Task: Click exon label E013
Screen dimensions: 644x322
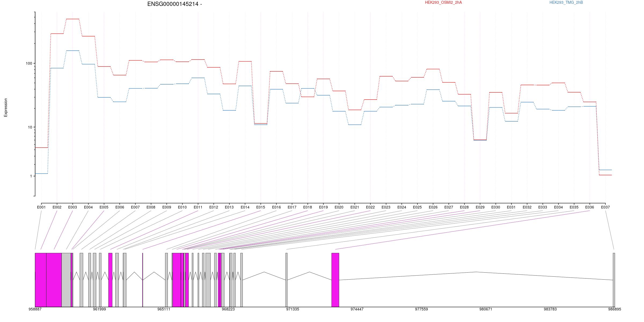Action: pos(229,207)
